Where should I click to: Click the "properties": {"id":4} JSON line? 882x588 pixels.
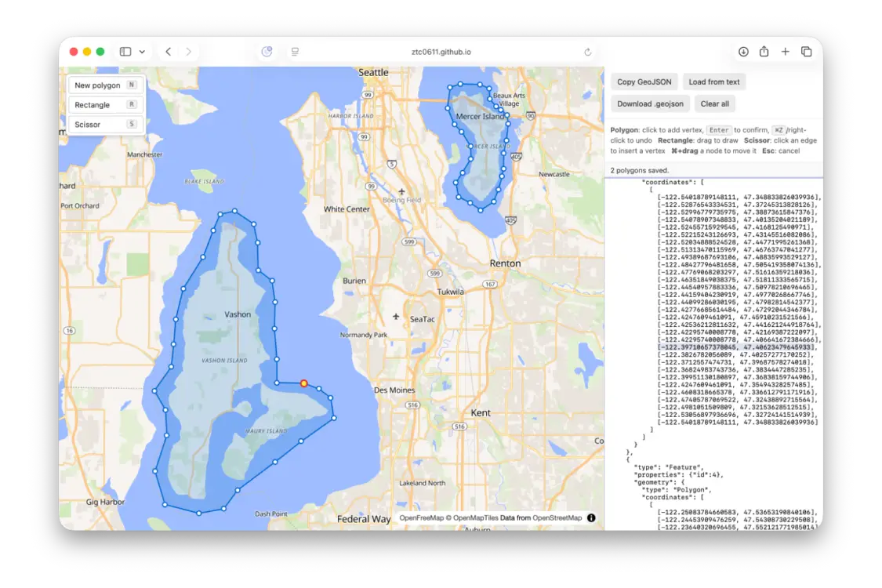pos(679,474)
